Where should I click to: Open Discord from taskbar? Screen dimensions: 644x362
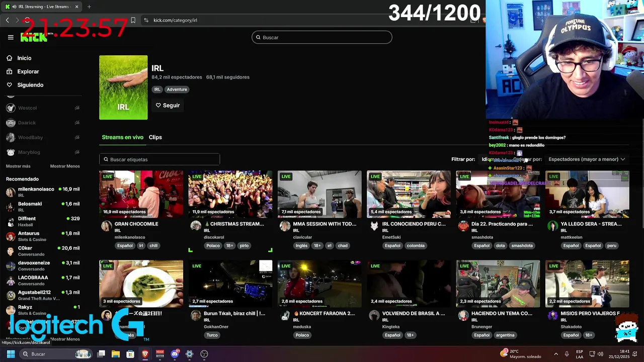175,354
